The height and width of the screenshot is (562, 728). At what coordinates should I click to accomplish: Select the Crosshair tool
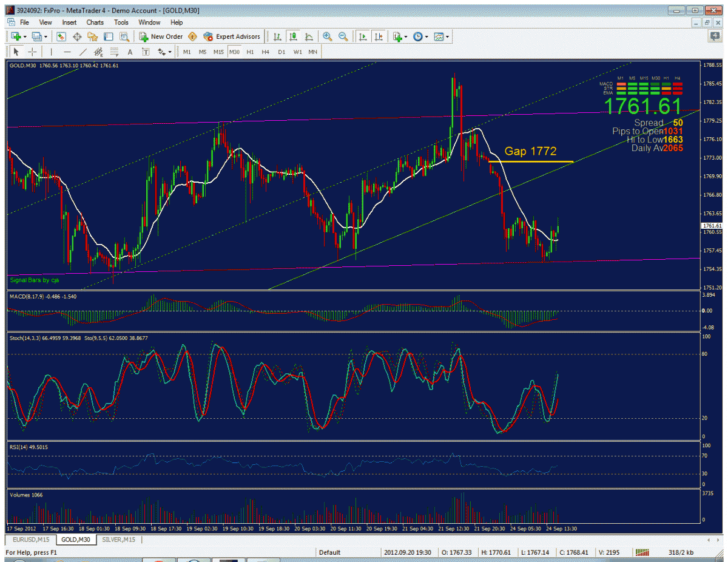coord(32,52)
